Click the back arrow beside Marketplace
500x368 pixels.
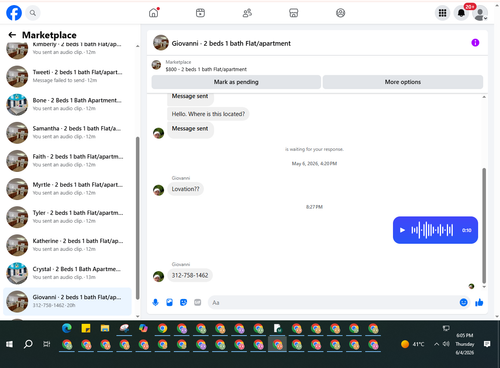[12, 35]
